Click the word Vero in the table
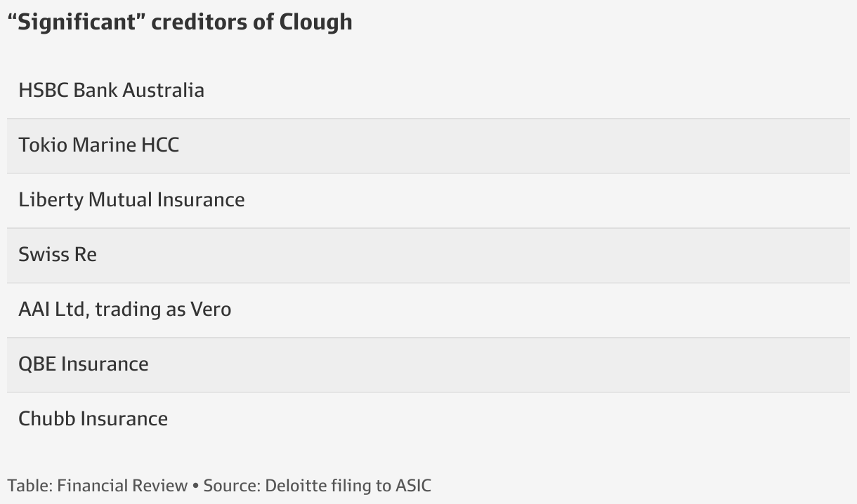 (x=211, y=310)
